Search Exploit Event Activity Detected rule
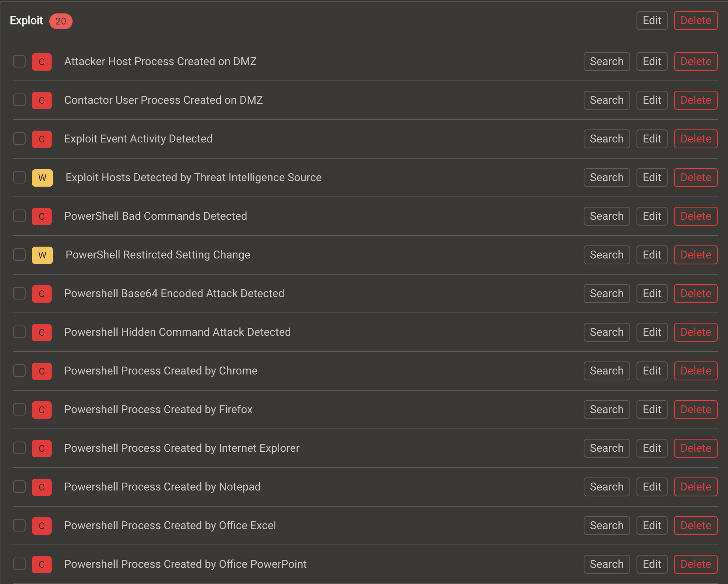This screenshot has height=584, width=728. coord(607,139)
